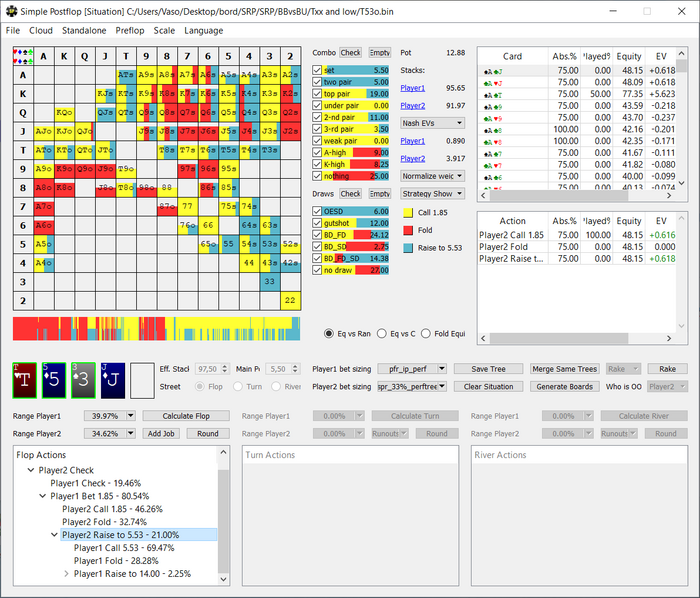Open Player2 bet sizing dropdown
This screenshot has height=598, width=700.
(412, 386)
